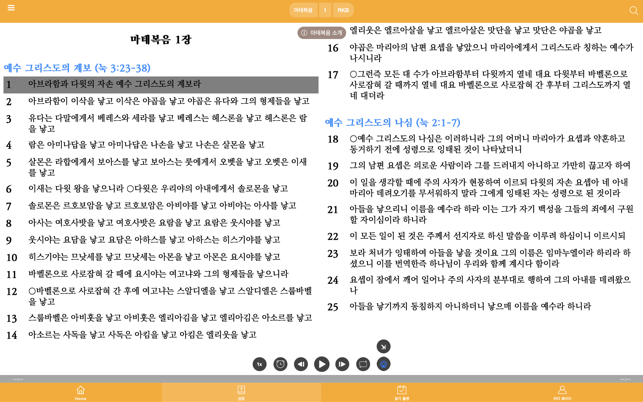This screenshot has width=643, height=402.
Task: Select verse 19 그의 남편 요셉은
Action: click(480, 165)
